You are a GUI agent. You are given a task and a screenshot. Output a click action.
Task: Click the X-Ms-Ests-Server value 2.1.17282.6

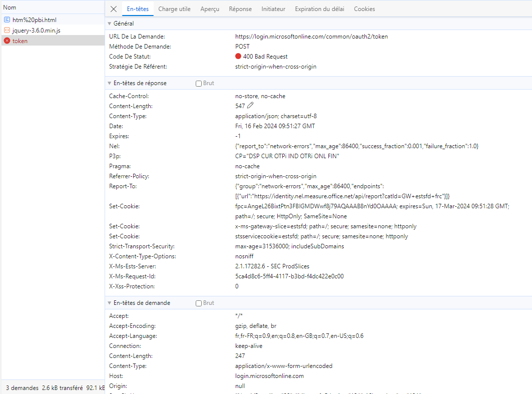[272, 266]
